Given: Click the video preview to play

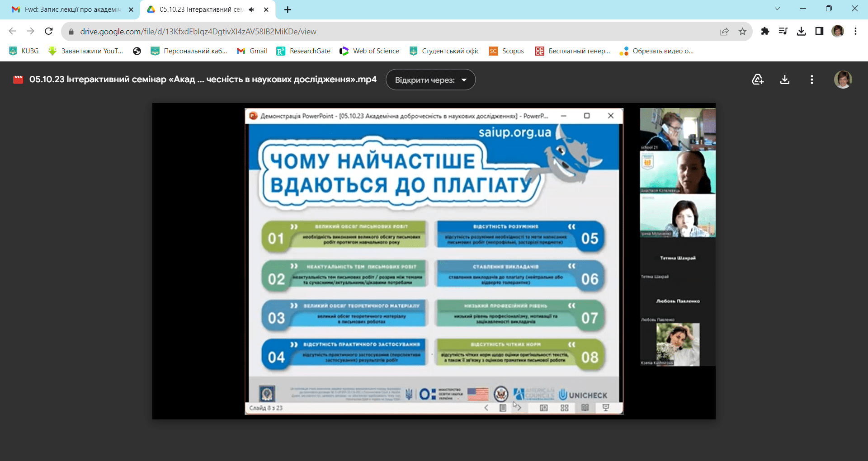Looking at the screenshot, I should (x=434, y=261).
